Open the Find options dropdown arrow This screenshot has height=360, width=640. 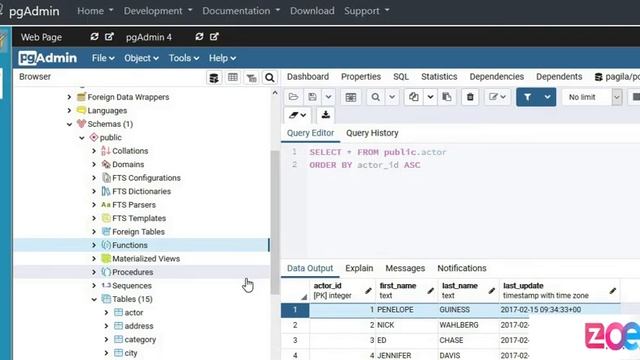pyautogui.click(x=392, y=97)
